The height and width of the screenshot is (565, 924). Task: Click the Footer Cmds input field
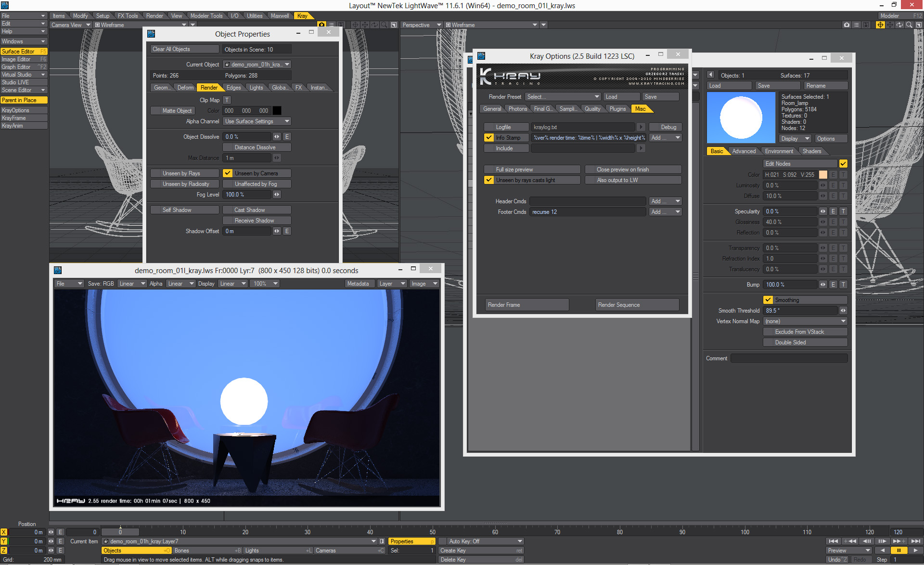pos(587,212)
